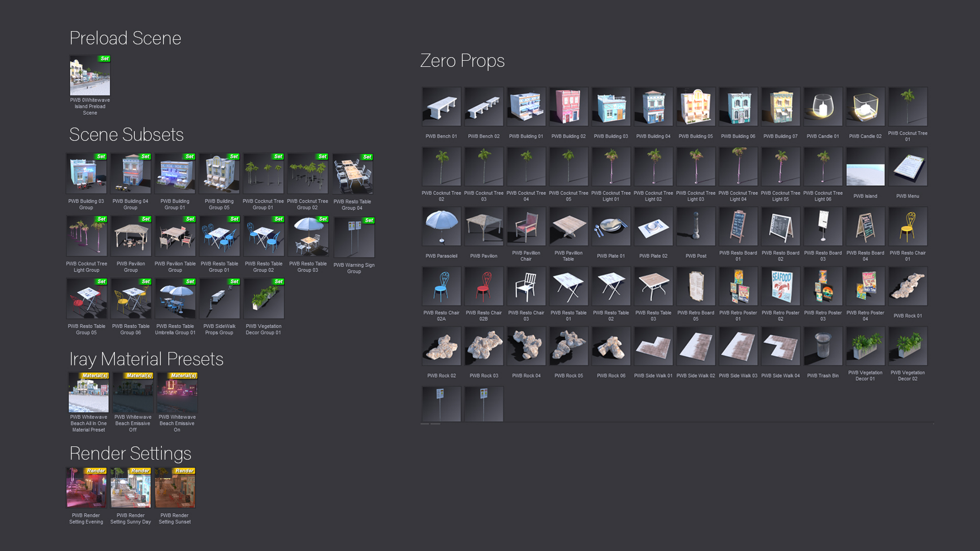Click the PWB Island prop icon

865,167
